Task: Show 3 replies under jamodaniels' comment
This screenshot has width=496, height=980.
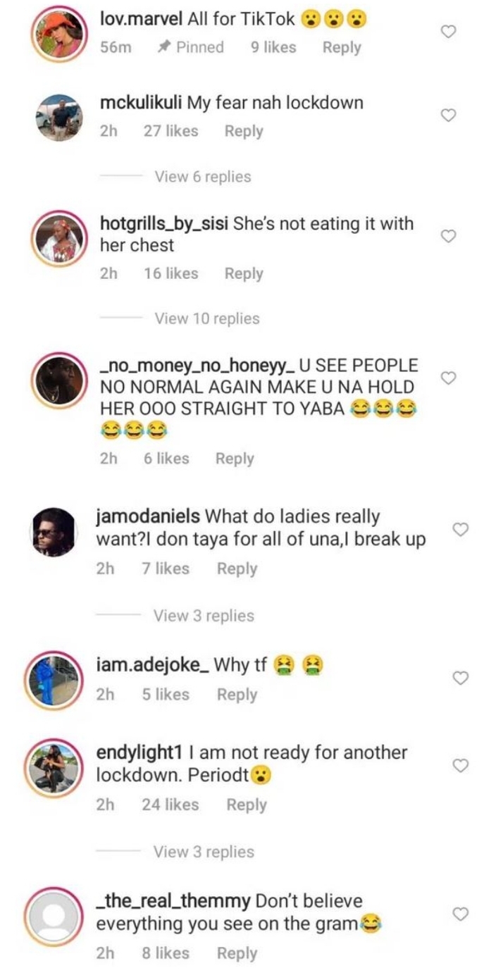Action: pyautogui.click(x=204, y=616)
